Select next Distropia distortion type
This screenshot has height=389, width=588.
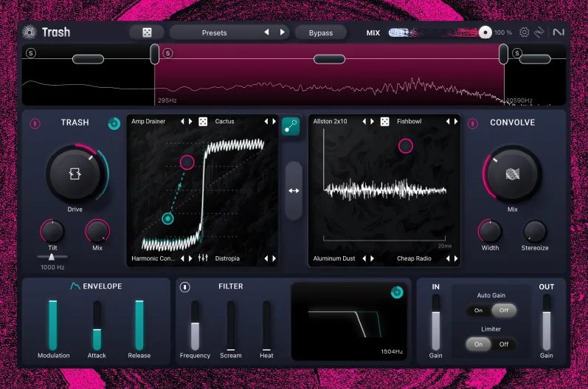274,258
